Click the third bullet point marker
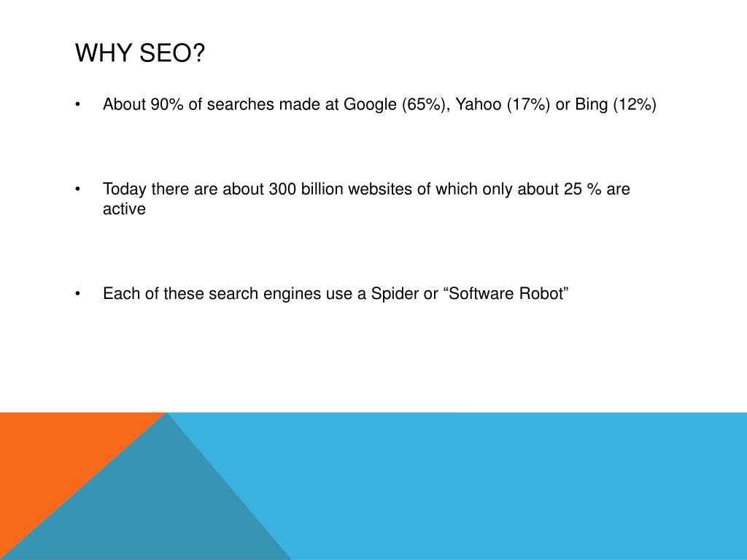Image resolution: width=747 pixels, height=560 pixels. pos(77,293)
